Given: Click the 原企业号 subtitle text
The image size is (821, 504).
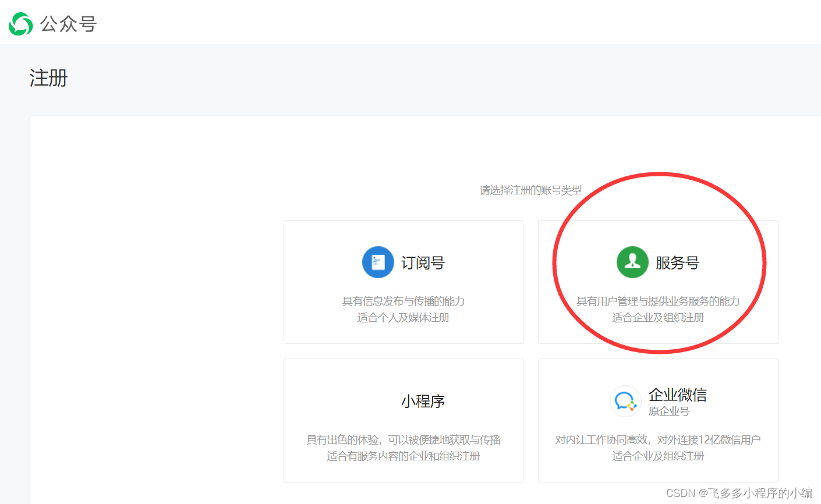Looking at the screenshot, I should [669, 411].
